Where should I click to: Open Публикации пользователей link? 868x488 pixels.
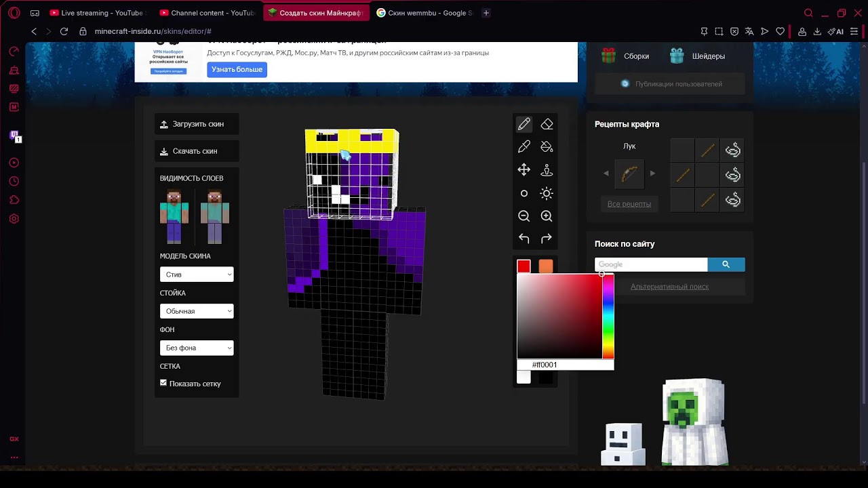point(671,84)
